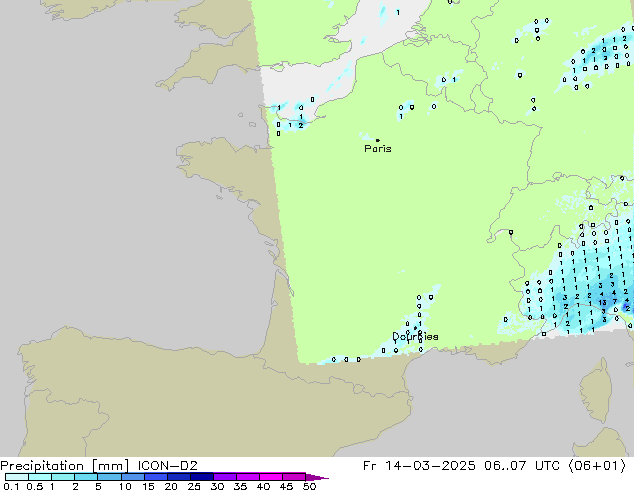Screen dimensions: 634x490
Task: Click the legend tick label 50
Action: tap(306, 486)
